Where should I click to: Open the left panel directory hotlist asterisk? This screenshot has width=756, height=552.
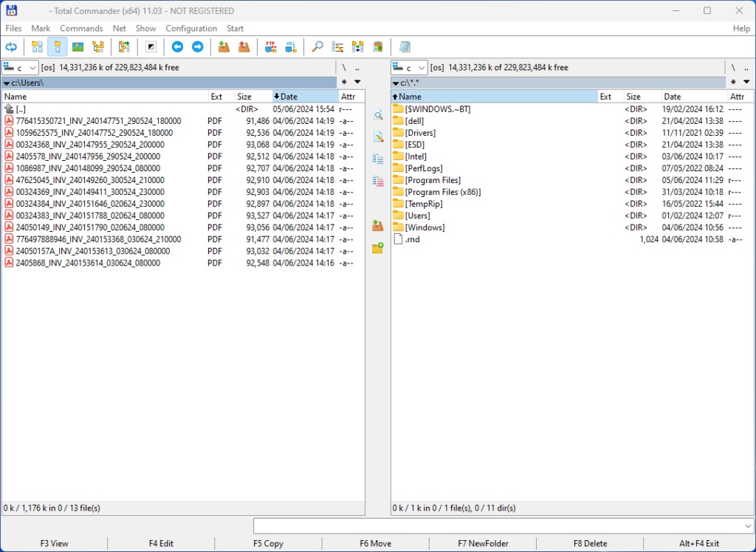point(344,82)
